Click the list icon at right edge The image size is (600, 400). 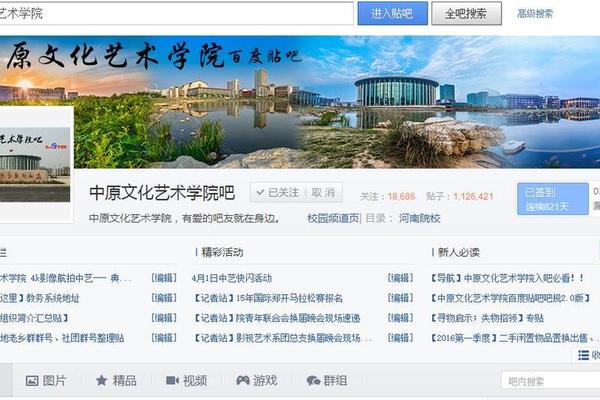(584, 355)
